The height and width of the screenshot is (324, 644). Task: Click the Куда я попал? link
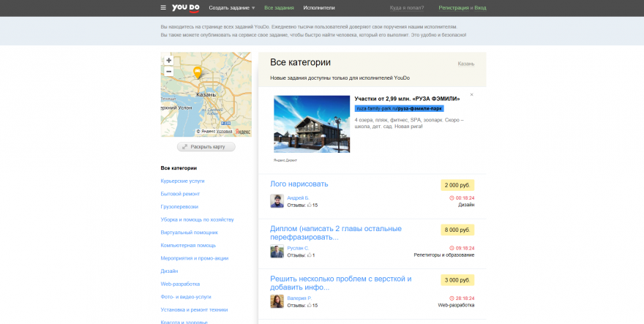click(x=408, y=7)
